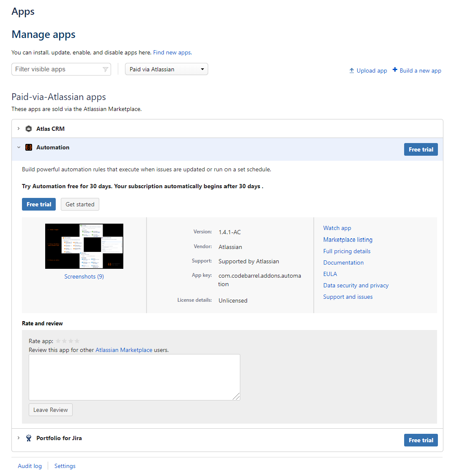Start Free trial for Portfolio for Jira
Viewport: 451px width, 476px height.
click(x=421, y=440)
